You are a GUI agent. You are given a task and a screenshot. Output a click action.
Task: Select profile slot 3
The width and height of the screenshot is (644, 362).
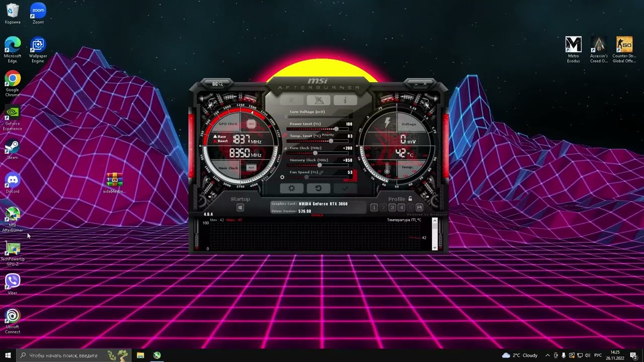(392, 207)
